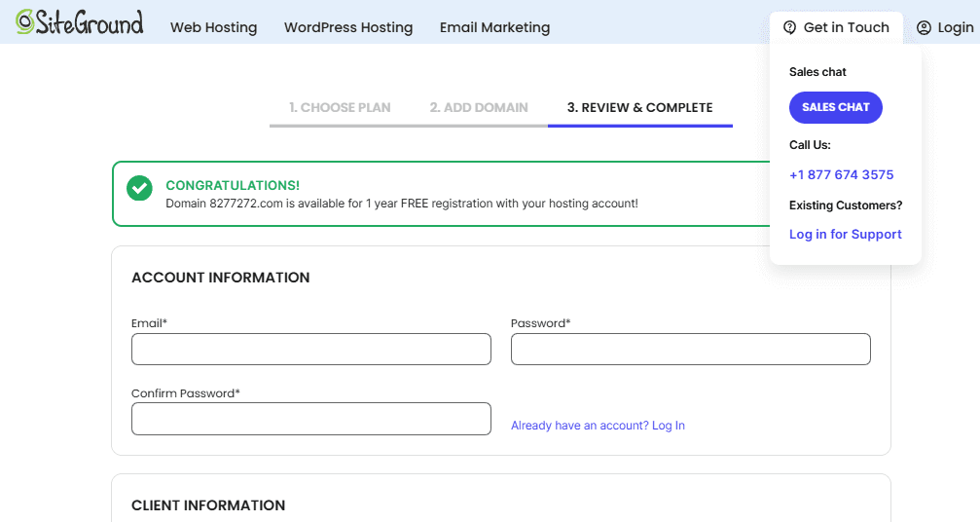Open the Log in for Support link

(x=845, y=235)
